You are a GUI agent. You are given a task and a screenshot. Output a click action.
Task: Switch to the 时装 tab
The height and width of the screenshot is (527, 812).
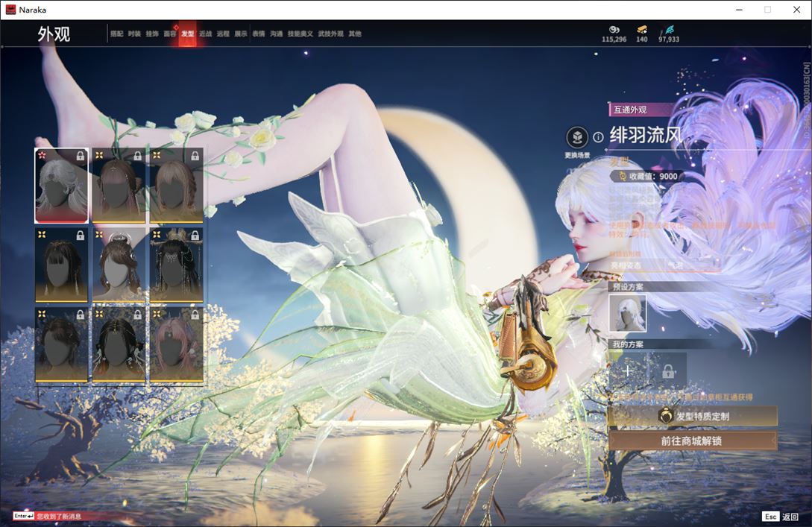coord(135,34)
